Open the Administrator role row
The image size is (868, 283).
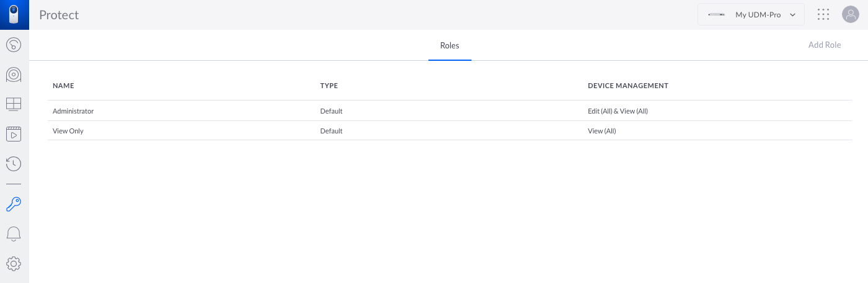pyautogui.click(x=449, y=111)
